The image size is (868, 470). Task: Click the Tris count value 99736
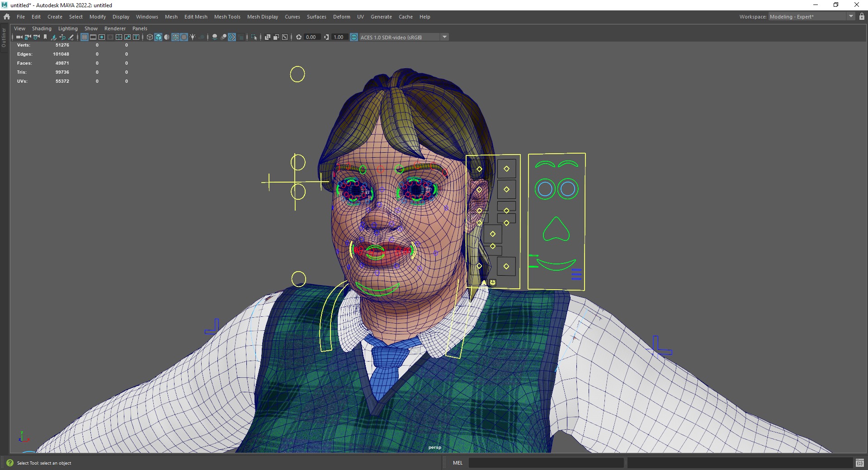point(62,72)
